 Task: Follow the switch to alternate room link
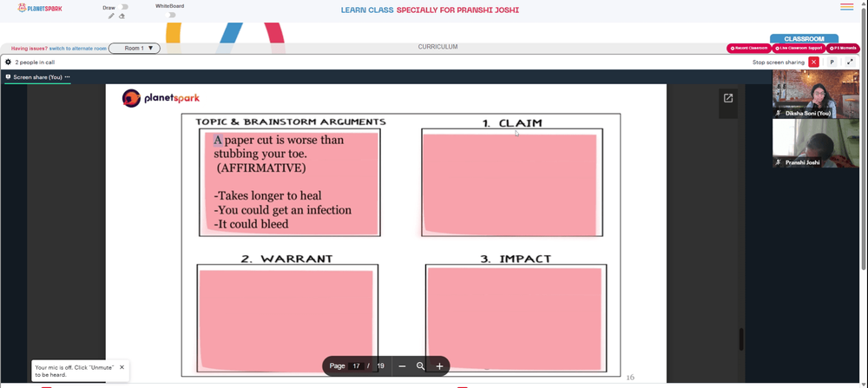(x=77, y=49)
